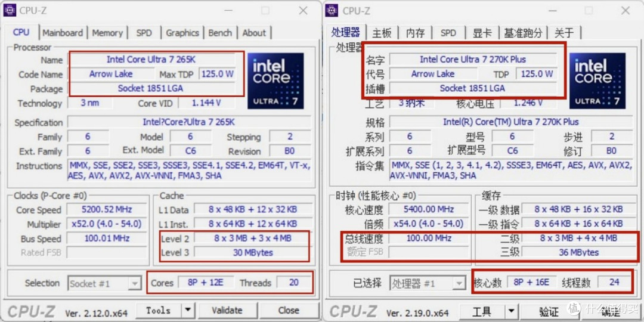The width and height of the screenshot is (644, 322).
Task: Click the Intel Core Ultra 7 logo in left window
Action: pyautogui.click(x=275, y=80)
